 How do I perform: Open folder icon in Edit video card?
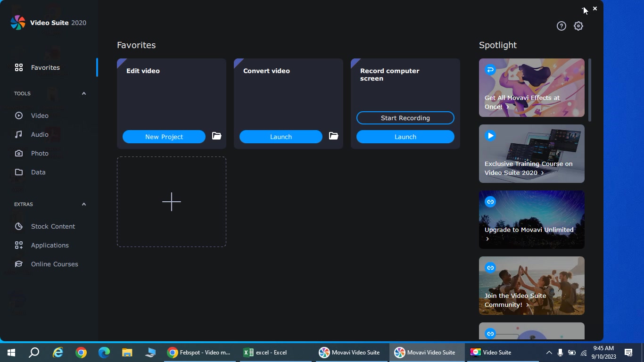click(x=216, y=136)
